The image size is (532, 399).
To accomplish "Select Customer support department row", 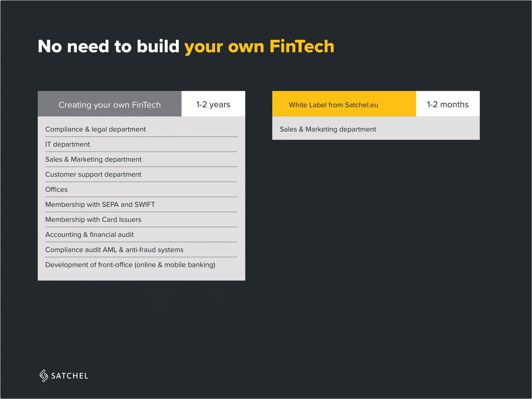I will 93,175.
